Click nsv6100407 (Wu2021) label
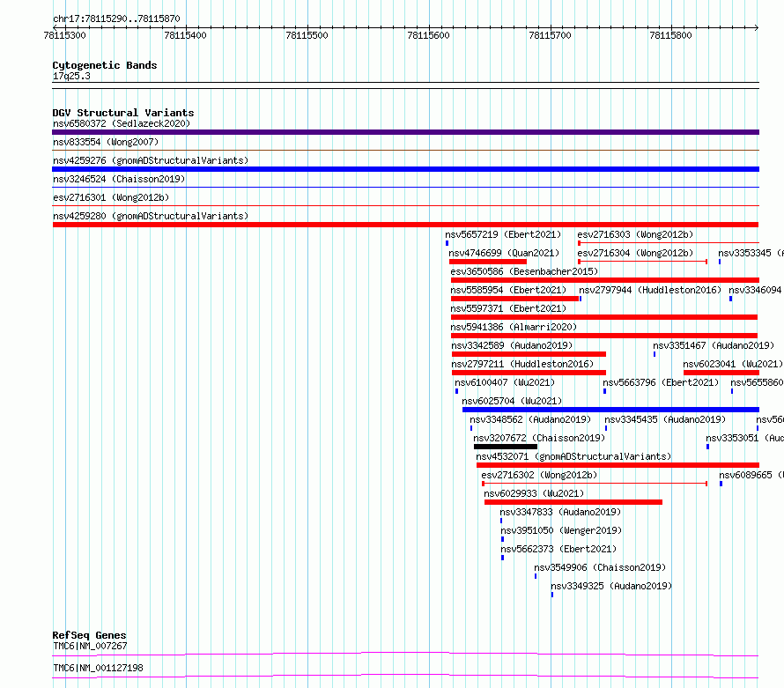 click(505, 382)
